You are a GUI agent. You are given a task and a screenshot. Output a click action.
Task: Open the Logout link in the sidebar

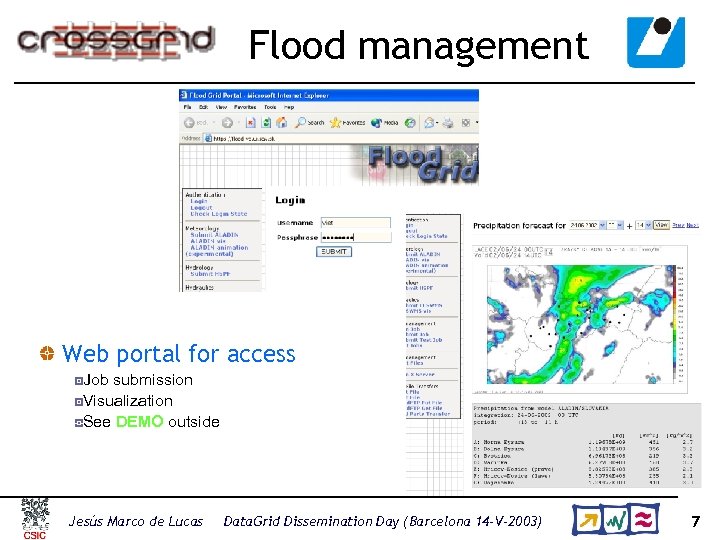click(x=201, y=208)
